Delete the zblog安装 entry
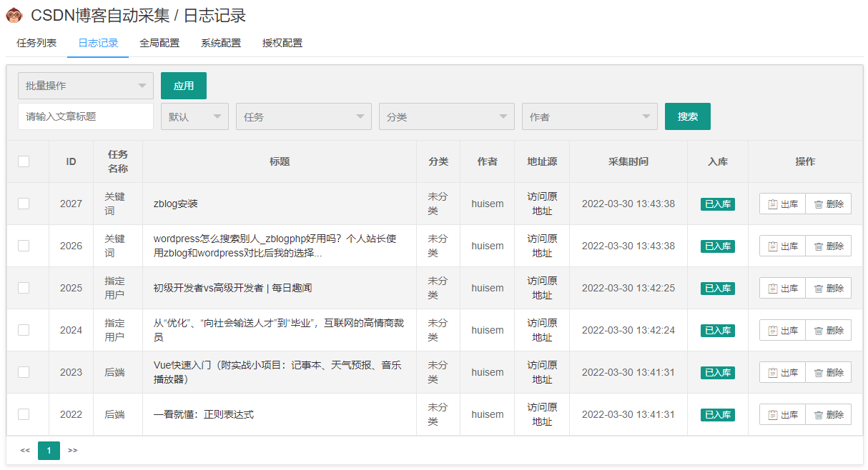The image size is (868, 470). 829,204
